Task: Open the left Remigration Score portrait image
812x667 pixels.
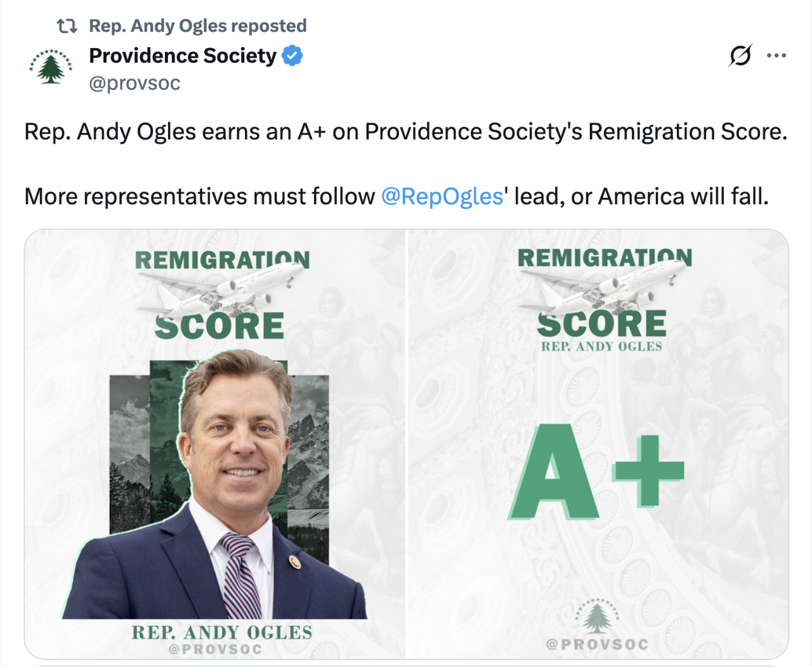Action: click(x=214, y=444)
